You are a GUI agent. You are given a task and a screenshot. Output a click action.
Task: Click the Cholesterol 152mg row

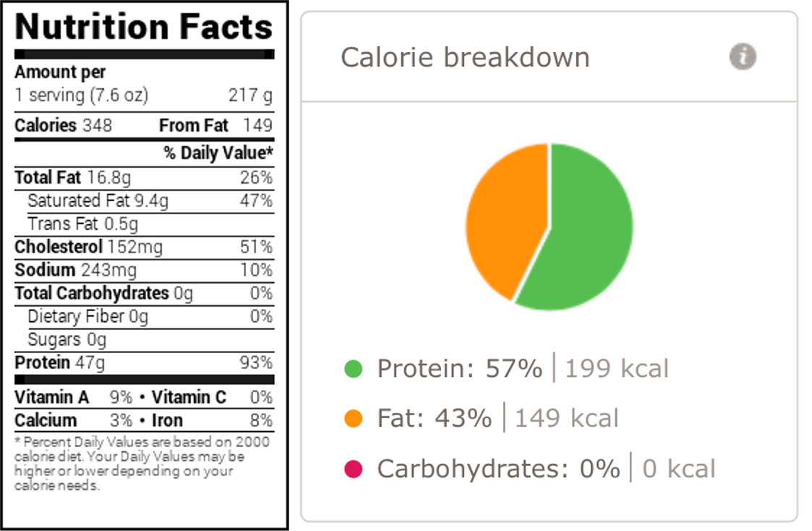(x=144, y=247)
